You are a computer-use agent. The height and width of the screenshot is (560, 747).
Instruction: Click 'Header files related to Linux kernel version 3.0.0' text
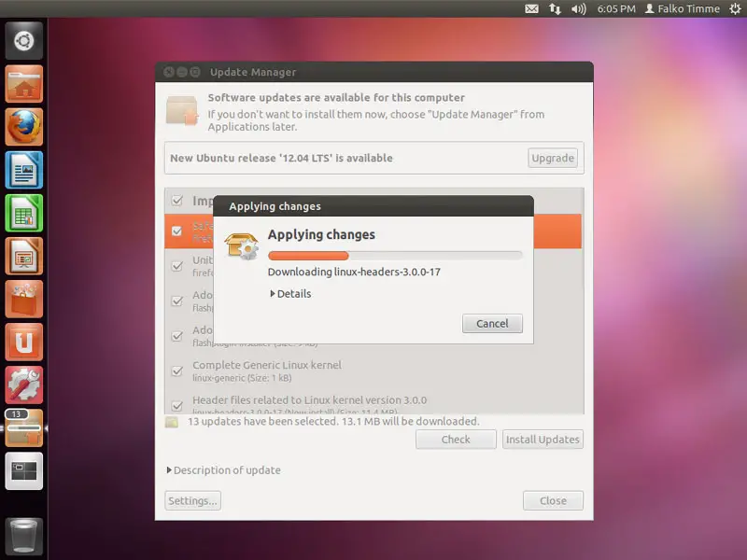310,400
